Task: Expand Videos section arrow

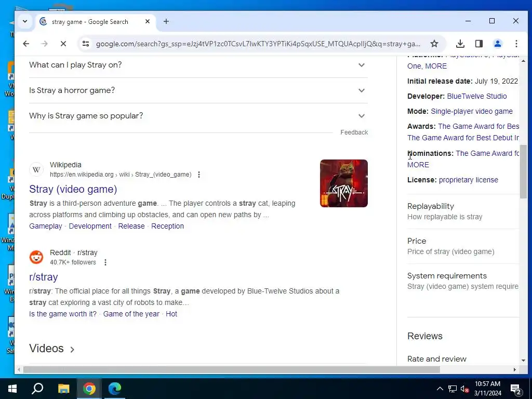Action: click(x=72, y=349)
